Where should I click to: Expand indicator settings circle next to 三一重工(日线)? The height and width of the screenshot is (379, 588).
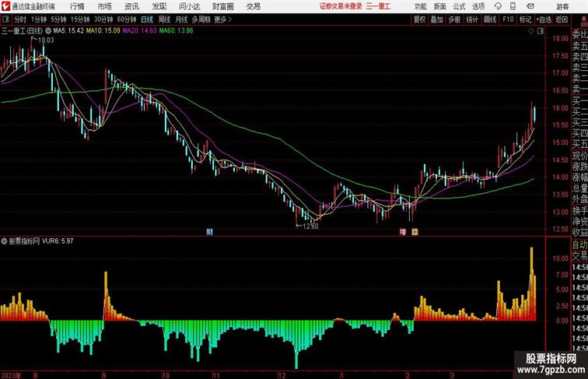click(48, 31)
